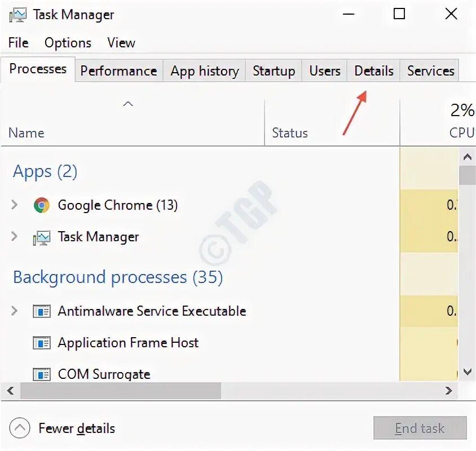
Task: Collapse view using Fewer details arrow icon
Action: point(20,428)
